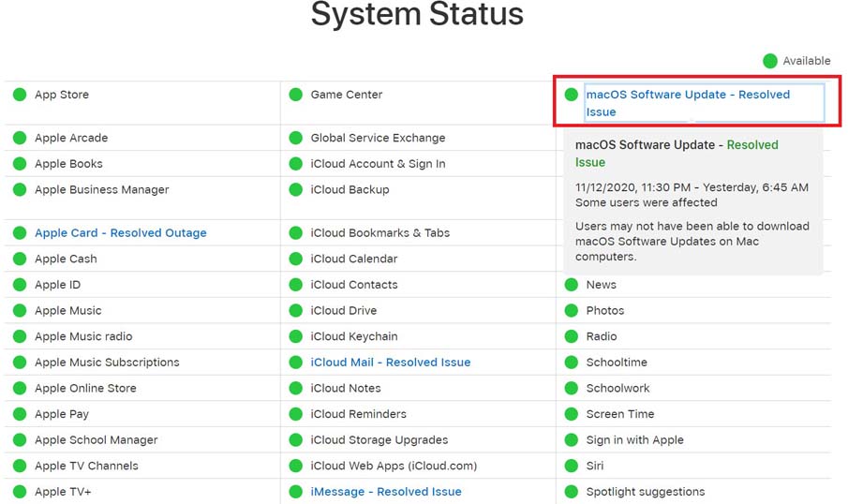Viewport: 848px width, 504px height.
Task: Click the status dot beside Global Service Exchange
Action: [x=296, y=138]
